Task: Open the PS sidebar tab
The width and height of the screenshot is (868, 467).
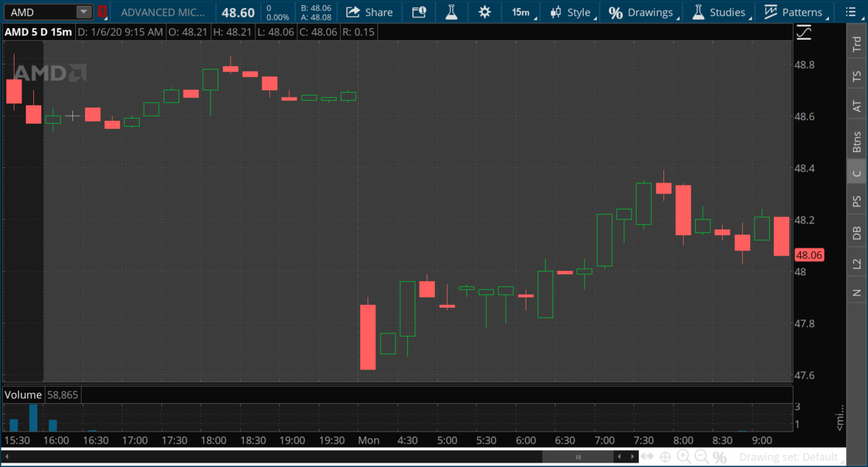Action: 856,201
